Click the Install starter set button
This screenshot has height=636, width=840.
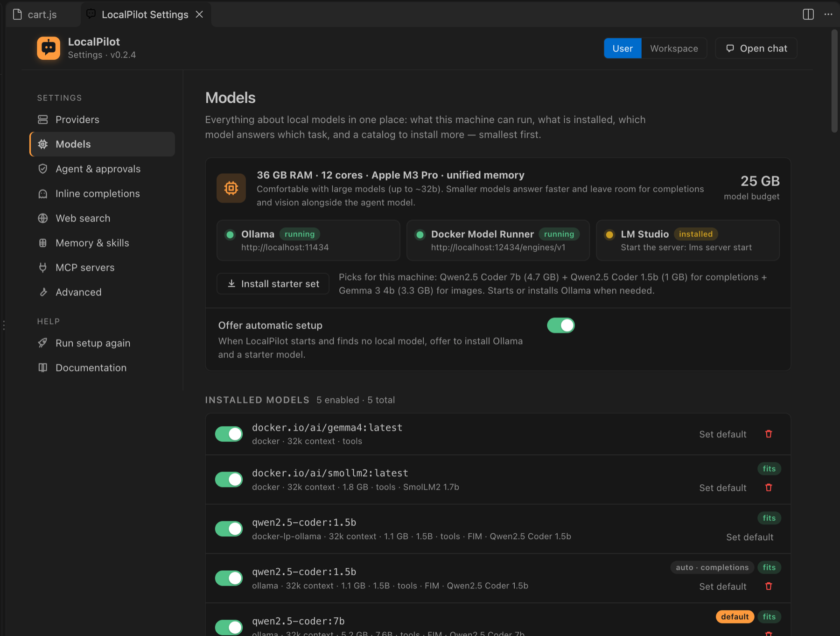coord(273,284)
